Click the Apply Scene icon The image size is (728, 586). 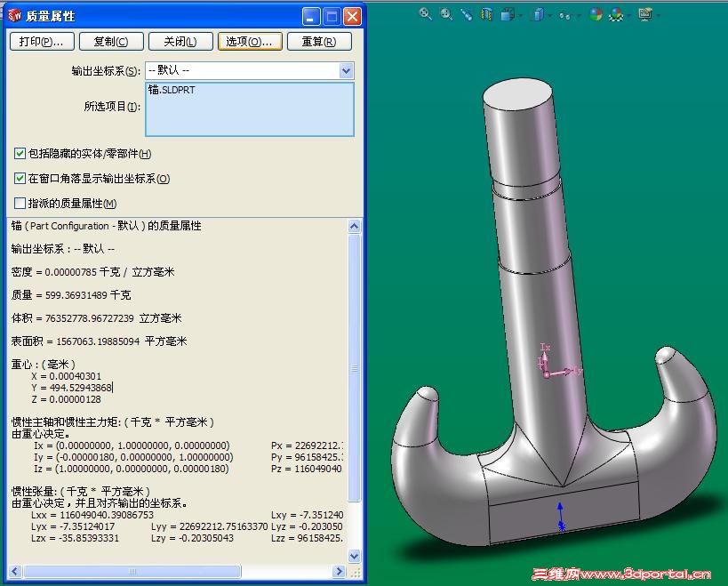(616, 15)
